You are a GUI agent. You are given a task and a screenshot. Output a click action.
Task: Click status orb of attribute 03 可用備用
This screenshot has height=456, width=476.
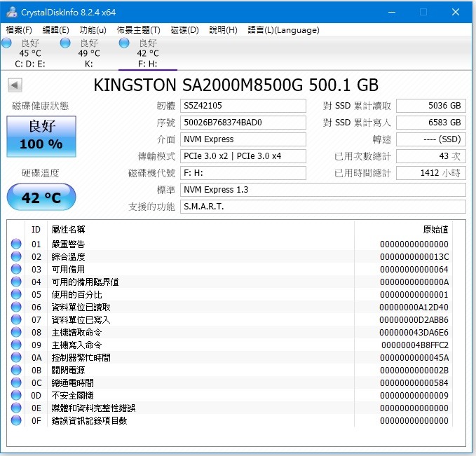tap(16, 269)
